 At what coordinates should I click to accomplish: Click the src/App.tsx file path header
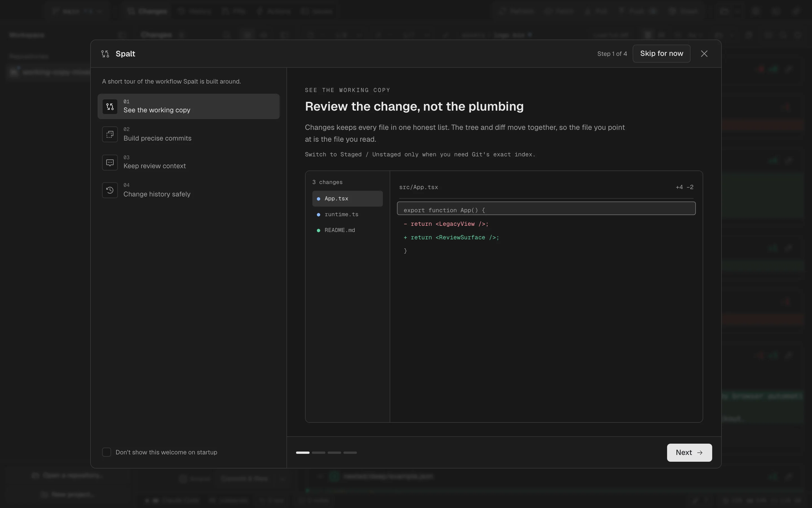[418, 187]
